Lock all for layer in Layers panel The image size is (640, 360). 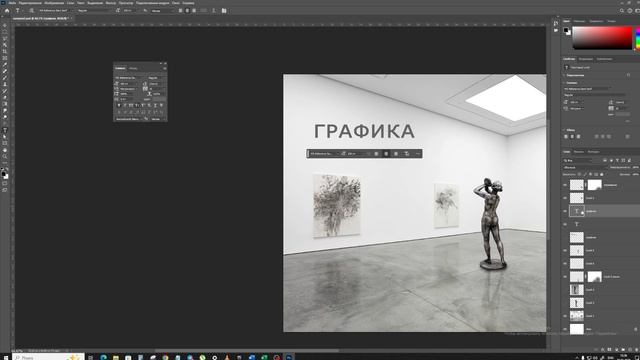pyautogui.click(x=601, y=174)
